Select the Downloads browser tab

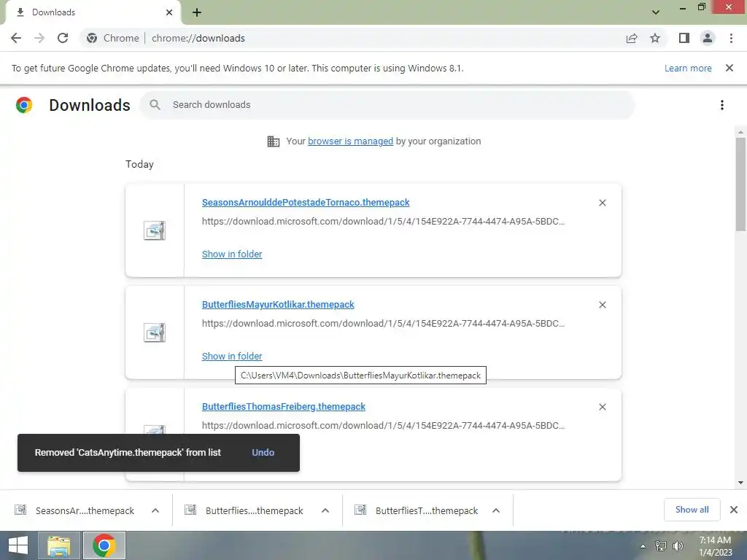(94, 12)
